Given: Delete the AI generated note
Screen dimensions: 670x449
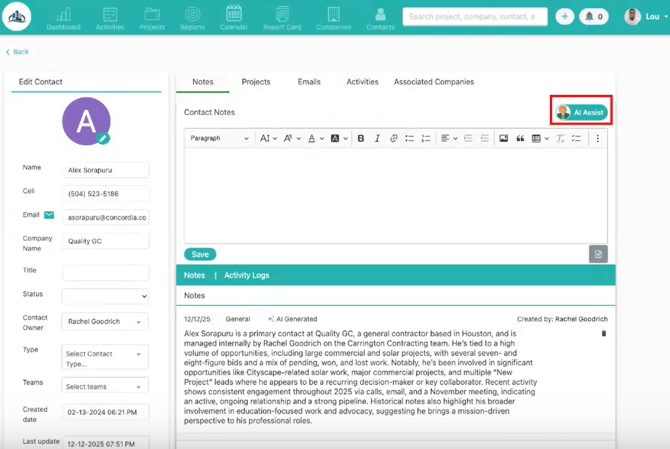Looking at the screenshot, I should (603, 333).
